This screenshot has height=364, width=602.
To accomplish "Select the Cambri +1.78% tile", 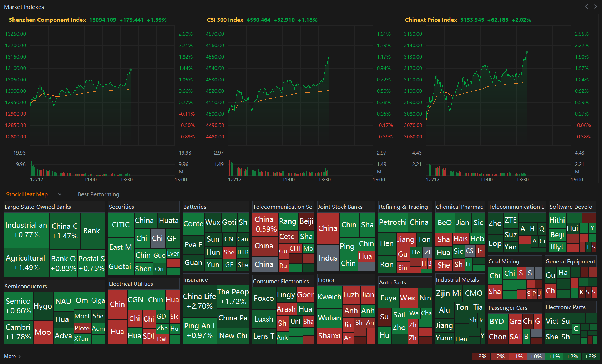I will point(19,332).
